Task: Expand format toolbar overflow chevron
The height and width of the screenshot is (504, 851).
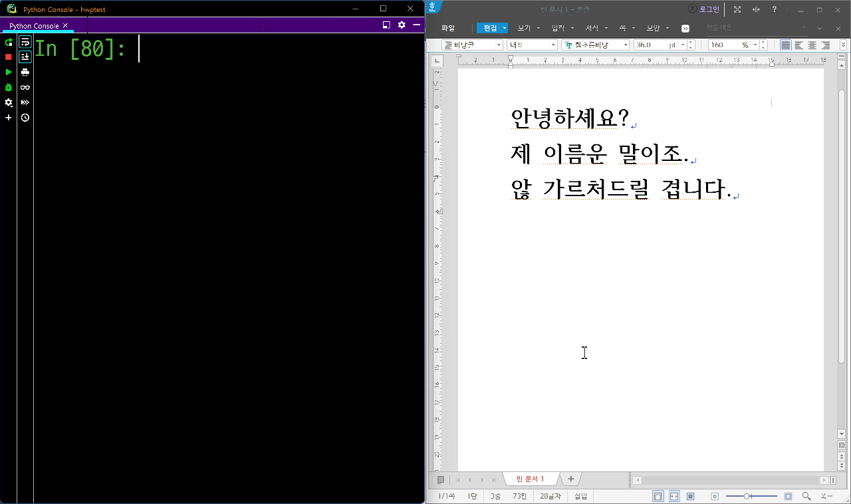Action: click(x=844, y=45)
